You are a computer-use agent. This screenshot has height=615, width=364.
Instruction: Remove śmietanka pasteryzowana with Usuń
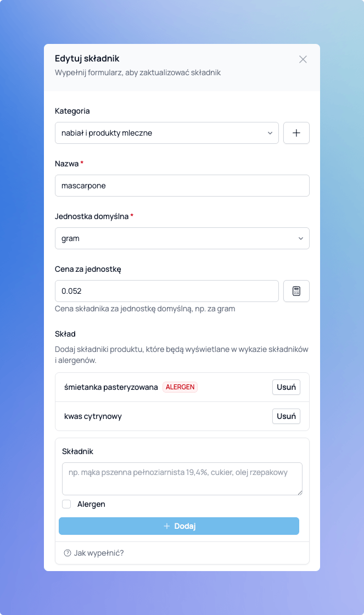[x=286, y=387]
